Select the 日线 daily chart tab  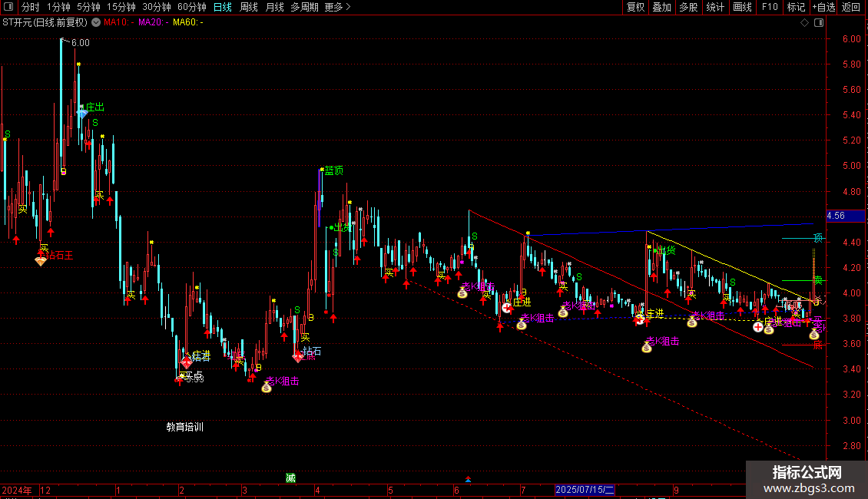click(x=223, y=7)
